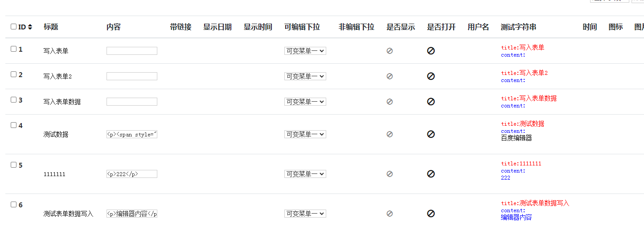The width and height of the screenshot is (644, 239).
Task: Check the checkbox for row 3
Action: [13, 100]
